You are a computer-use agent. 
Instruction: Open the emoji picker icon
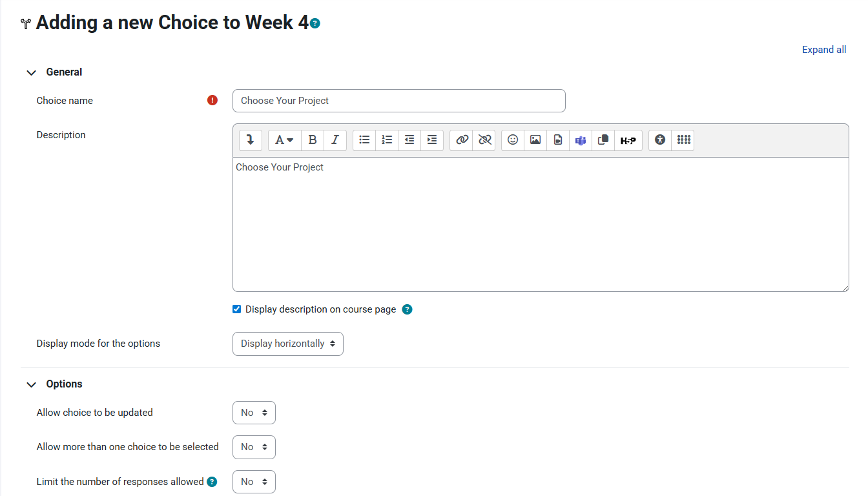(513, 140)
